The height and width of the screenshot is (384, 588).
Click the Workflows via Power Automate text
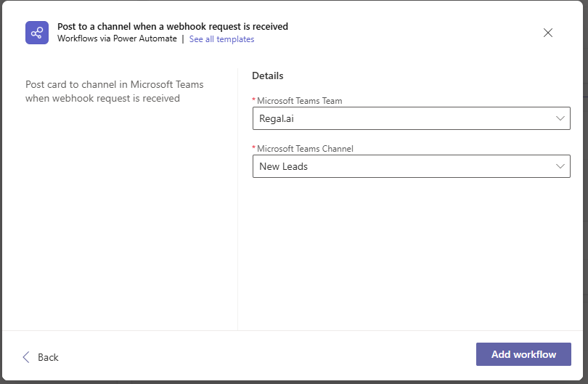point(117,38)
